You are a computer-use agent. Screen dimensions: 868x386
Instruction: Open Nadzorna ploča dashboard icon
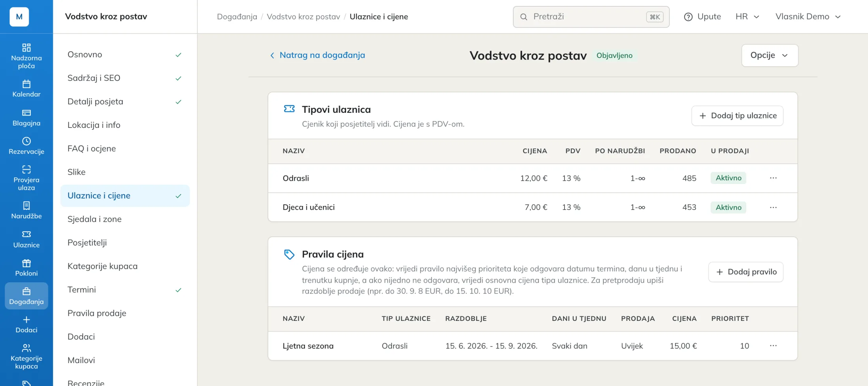(x=26, y=48)
